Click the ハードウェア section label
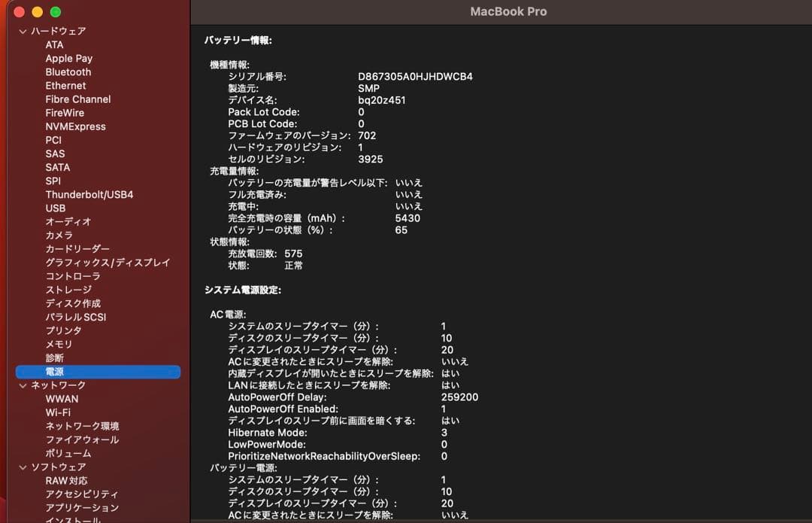This screenshot has width=812, height=523. click(x=59, y=31)
